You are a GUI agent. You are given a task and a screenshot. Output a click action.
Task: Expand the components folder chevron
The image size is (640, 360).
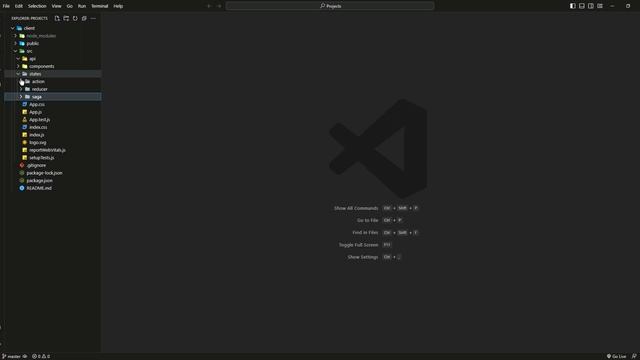[x=18, y=66]
